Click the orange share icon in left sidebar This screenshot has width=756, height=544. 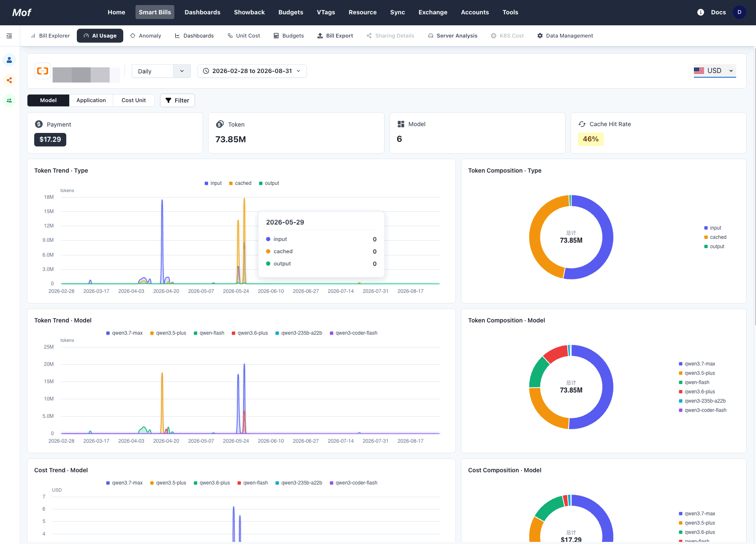(9, 80)
